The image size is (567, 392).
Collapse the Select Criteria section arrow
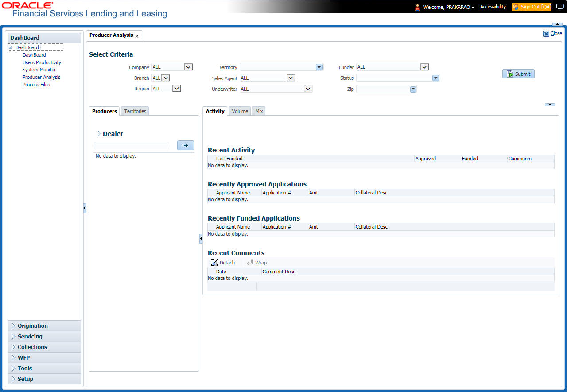[550, 105]
